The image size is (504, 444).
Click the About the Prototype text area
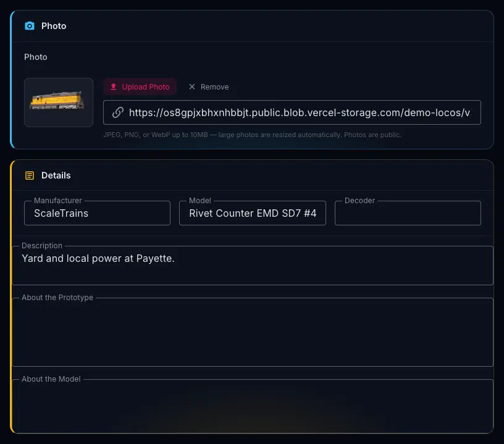[x=253, y=332]
